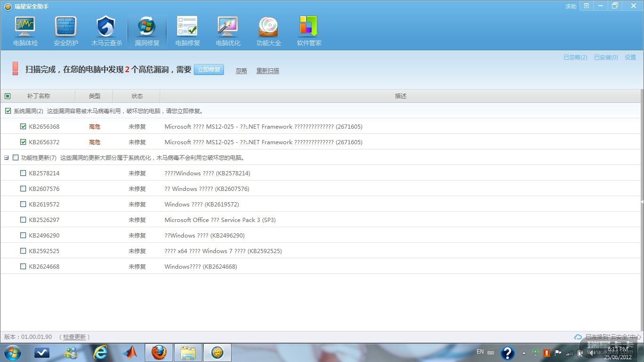Open 功能大全 all functions module
This screenshot has height=362, width=644.
[269, 32]
